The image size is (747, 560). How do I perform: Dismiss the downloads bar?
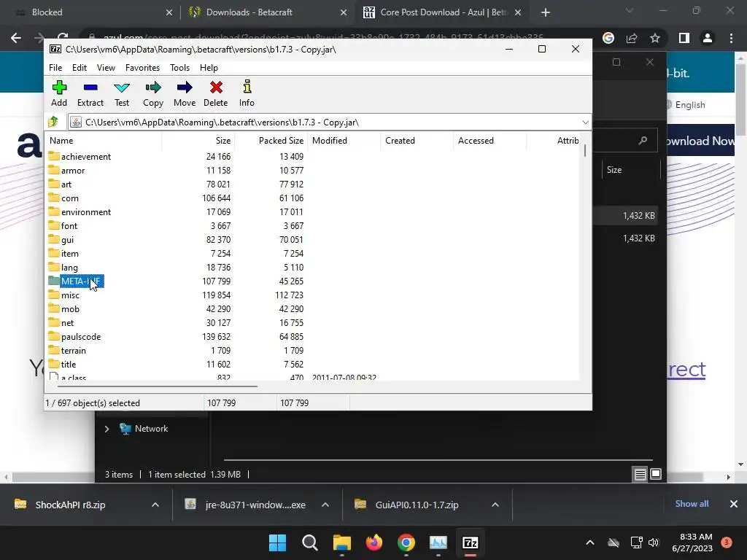coord(734,504)
